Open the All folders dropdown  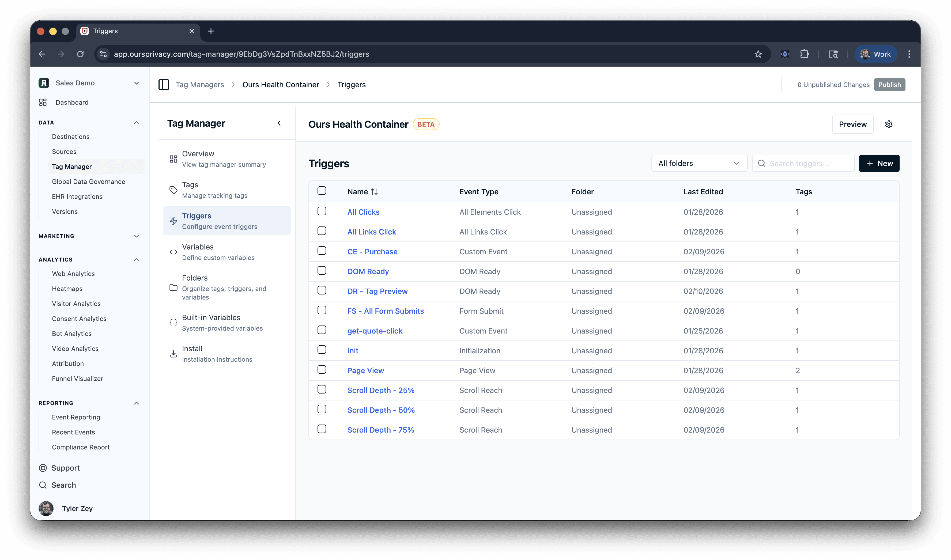pos(699,163)
